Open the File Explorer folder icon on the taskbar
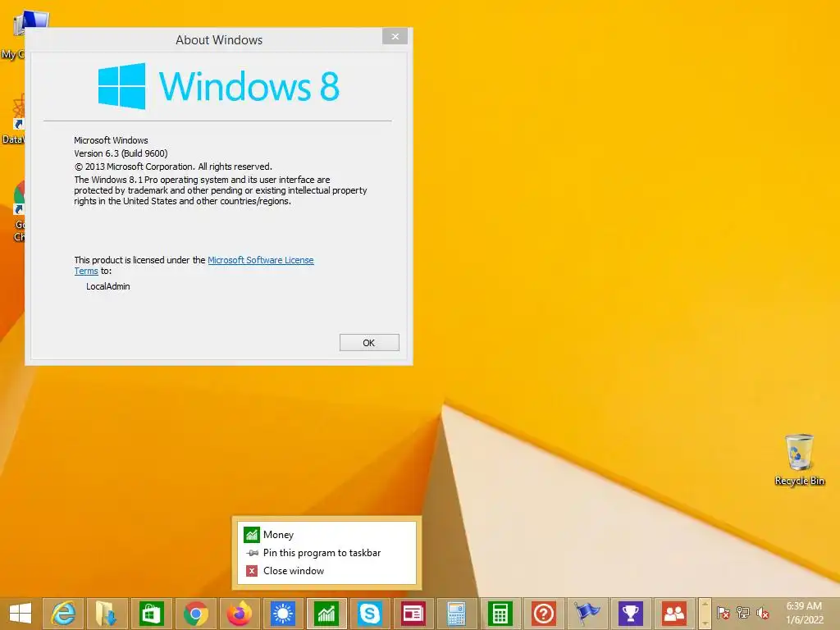The height and width of the screenshot is (630, 840). pyautogui.click(x=107, y=614)
